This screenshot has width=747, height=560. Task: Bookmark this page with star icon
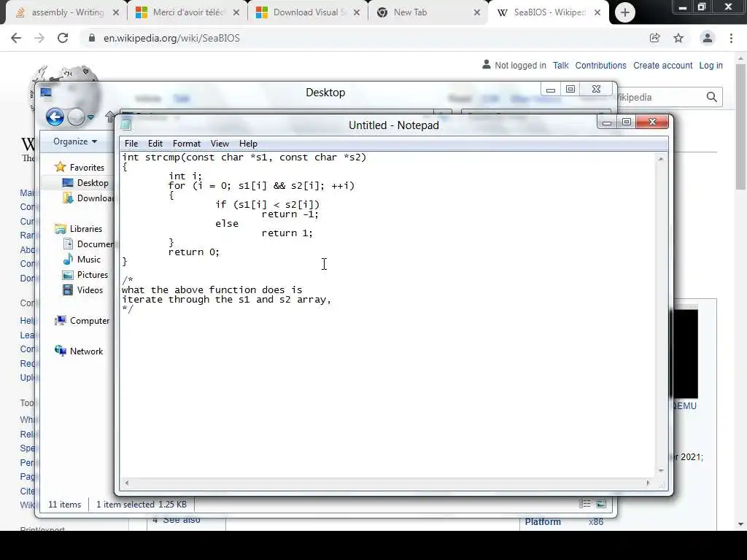pyautogui.click(x=678, y=38)
